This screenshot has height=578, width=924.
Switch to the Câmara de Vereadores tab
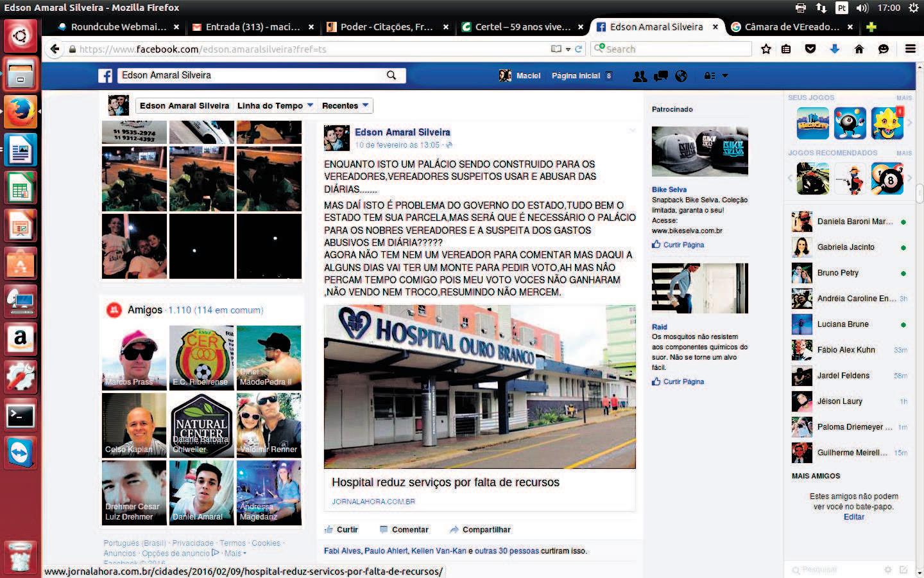click(x=792, y=27)
